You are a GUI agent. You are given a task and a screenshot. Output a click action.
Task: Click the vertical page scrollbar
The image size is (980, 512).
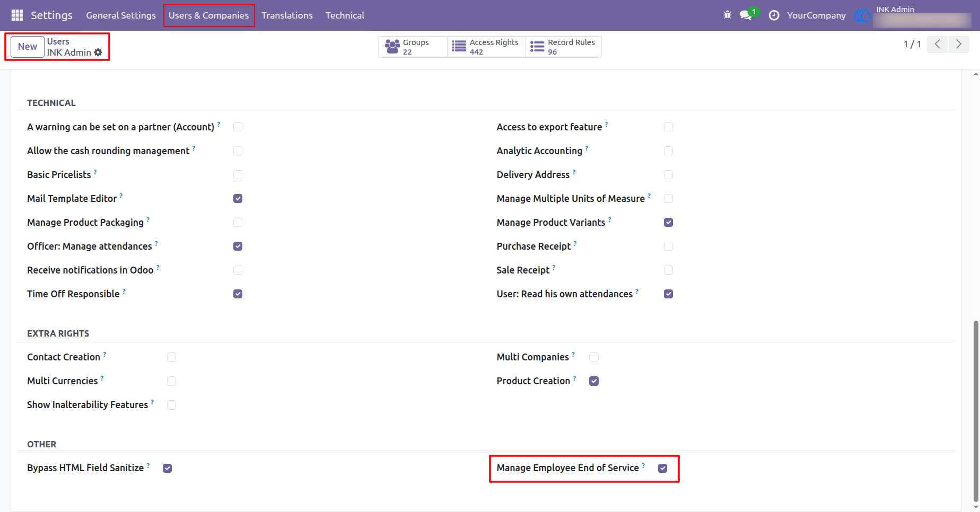(x=976, y=410)
